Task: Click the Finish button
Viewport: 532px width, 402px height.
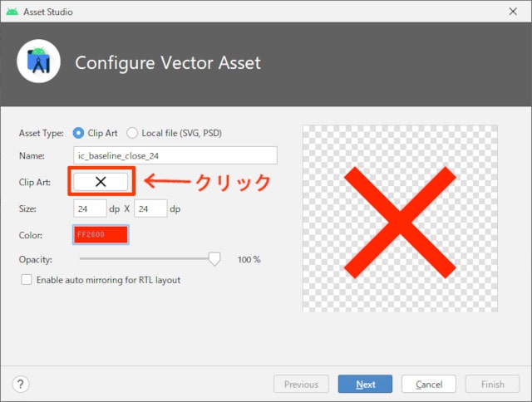Action: (492, 384)
